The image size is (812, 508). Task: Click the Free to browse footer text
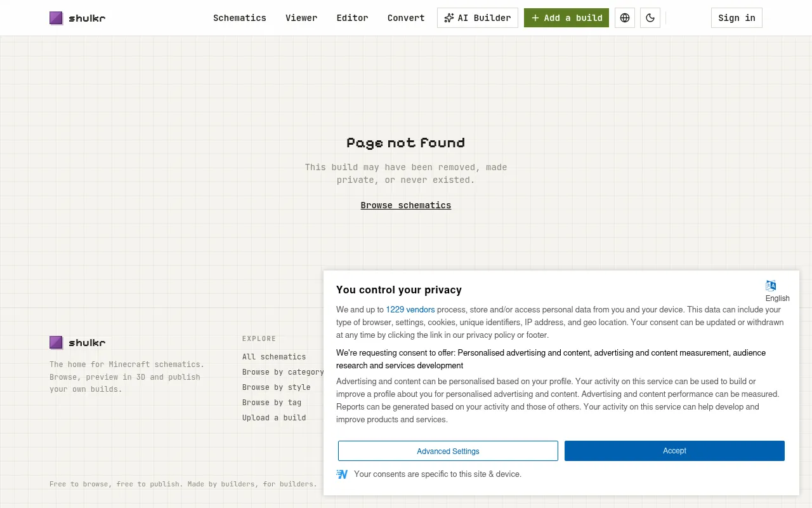click(183, 484)
